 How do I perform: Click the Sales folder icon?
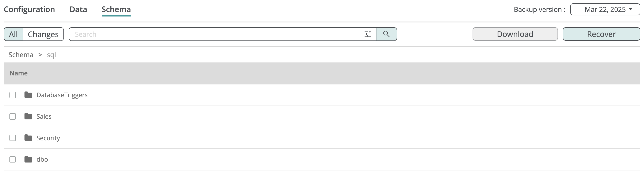click(28, 116)
